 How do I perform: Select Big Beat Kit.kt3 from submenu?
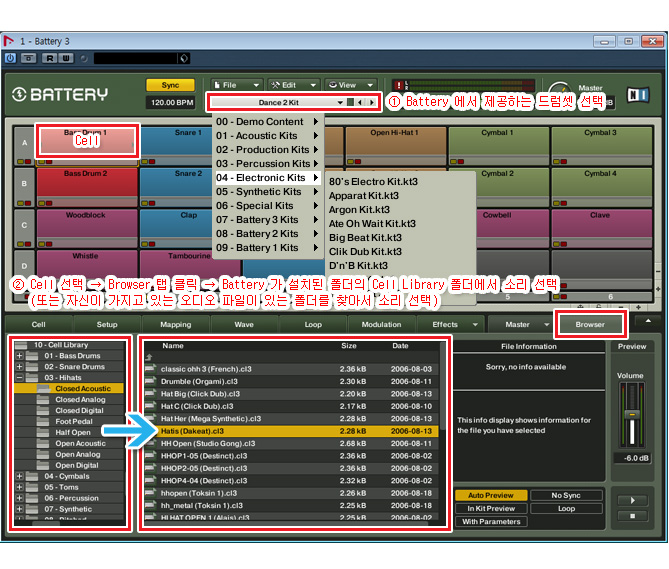pyautogui.click(x=365, y=238)
